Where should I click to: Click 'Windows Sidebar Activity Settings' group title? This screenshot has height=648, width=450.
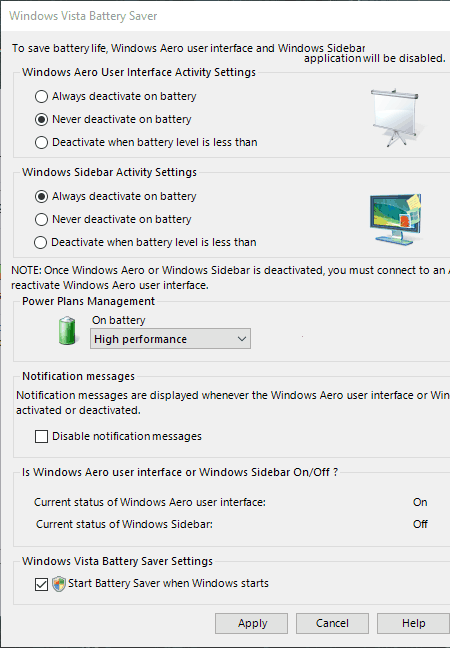point(110,172)
